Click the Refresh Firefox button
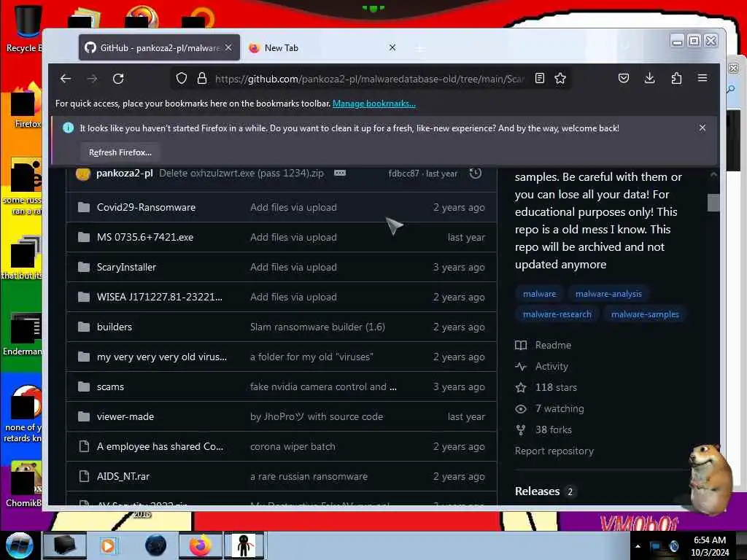 [x=120, y=152]
